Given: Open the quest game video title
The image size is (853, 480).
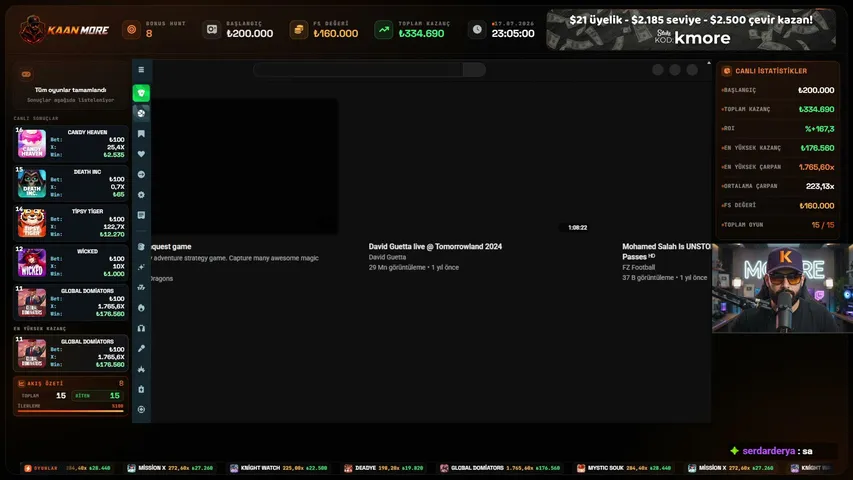Looking at the screenshot, I should pos(171,247).
